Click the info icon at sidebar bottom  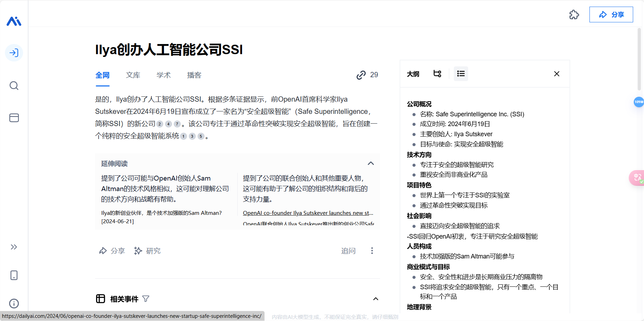pyautogui.click(x=14, y=303)
